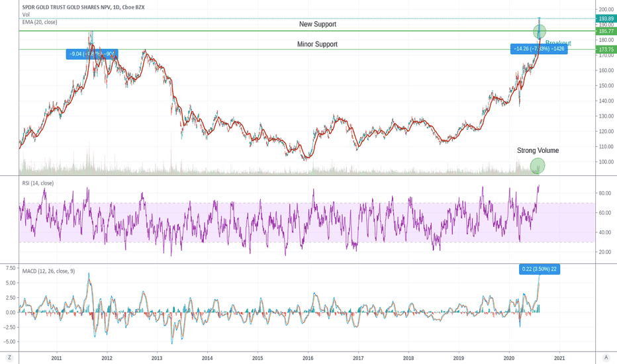Click the 2014 label on time axis

point(207,358)
